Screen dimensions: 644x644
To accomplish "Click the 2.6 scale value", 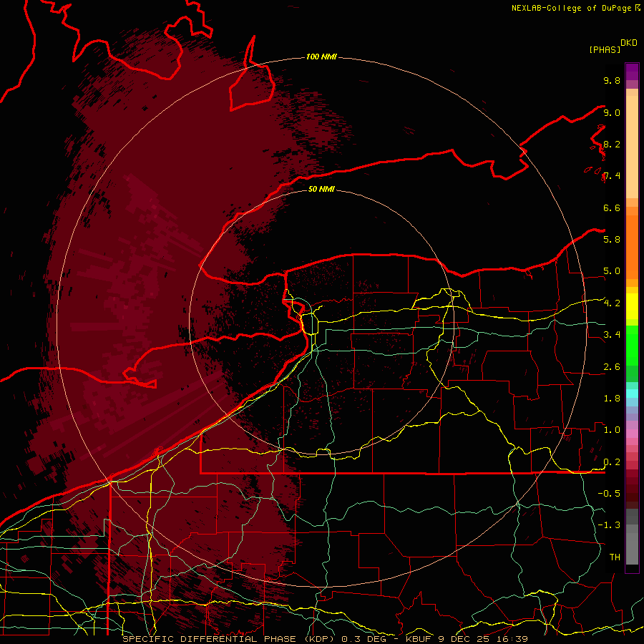I will click(612, 366).
